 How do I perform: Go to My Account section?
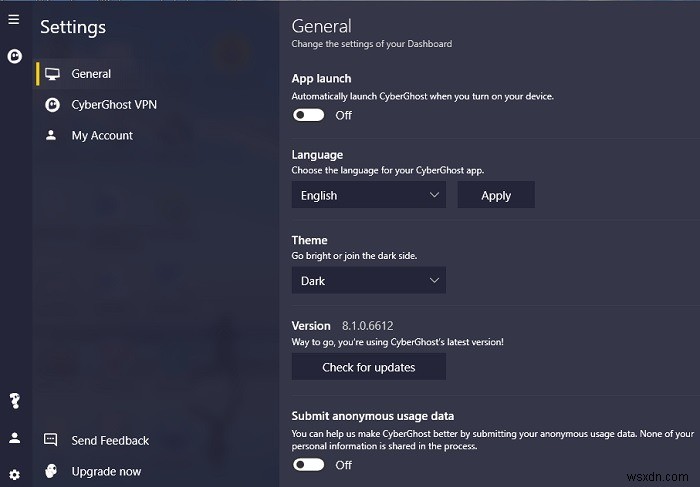pos(102,135)
